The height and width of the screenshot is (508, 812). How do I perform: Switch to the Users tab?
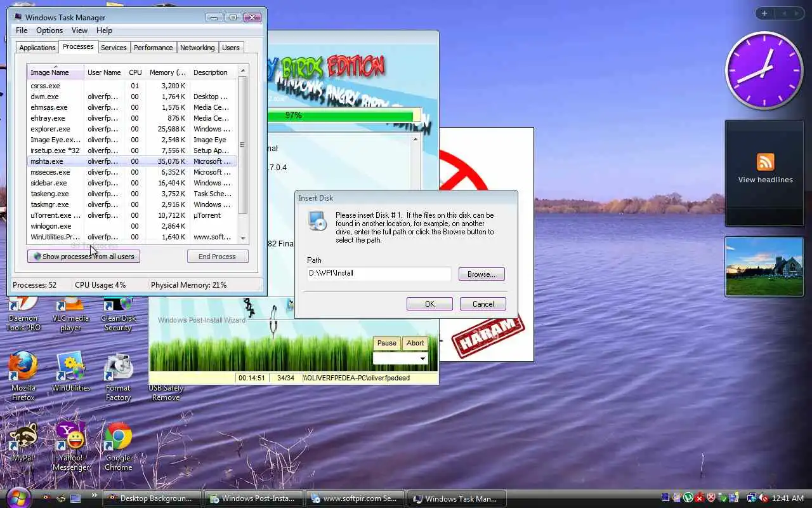[231, 48]
